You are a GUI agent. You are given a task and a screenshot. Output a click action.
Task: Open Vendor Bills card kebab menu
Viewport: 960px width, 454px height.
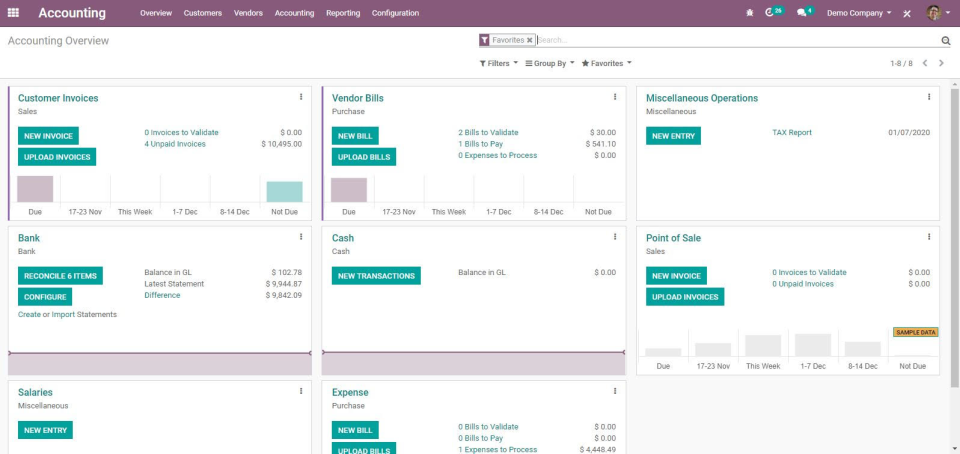[x=615, y=97]
